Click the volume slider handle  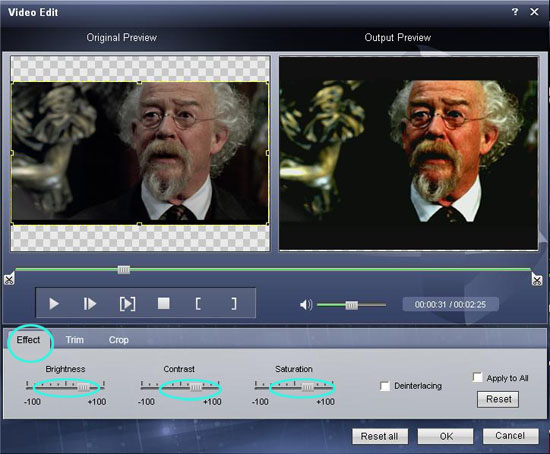pyautogui.click(x=351, y=305)
